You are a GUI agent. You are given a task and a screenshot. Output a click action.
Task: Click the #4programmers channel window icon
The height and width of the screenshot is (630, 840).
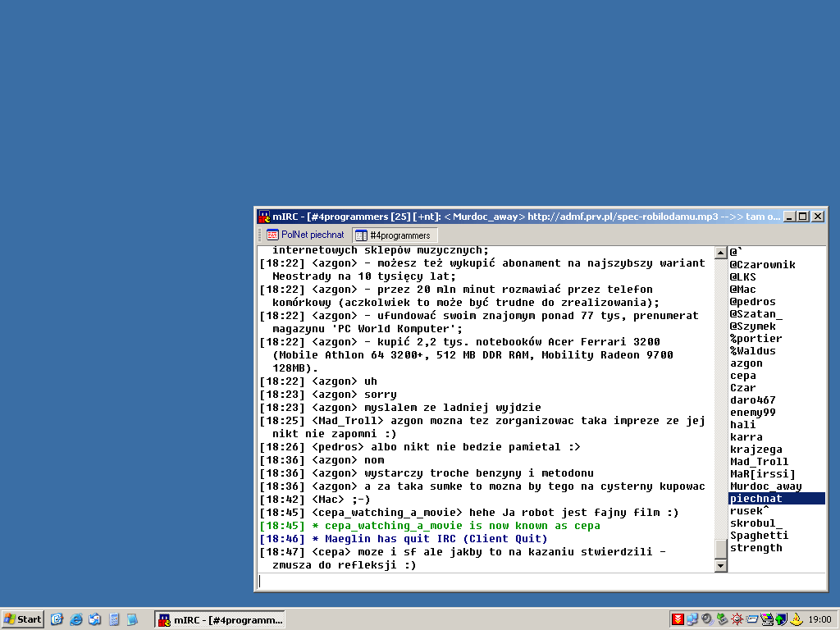click(x=362, y=235)
